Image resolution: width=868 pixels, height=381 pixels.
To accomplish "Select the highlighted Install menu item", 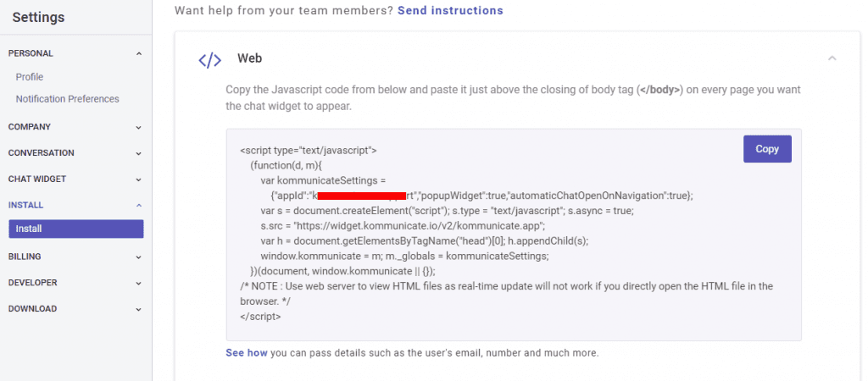I will [76, 229].
